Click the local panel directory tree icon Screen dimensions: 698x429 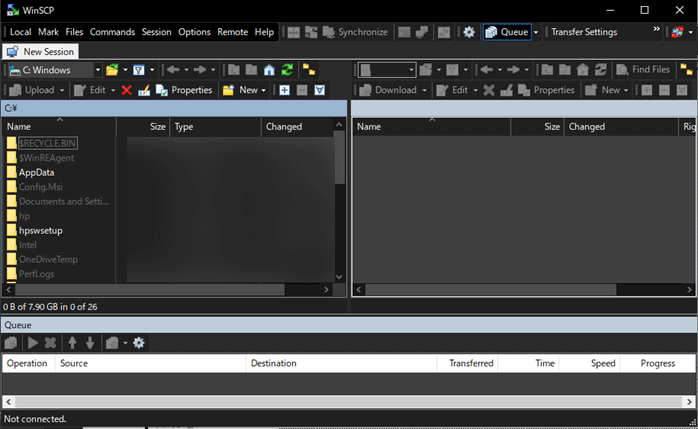[x=309, y=70]
